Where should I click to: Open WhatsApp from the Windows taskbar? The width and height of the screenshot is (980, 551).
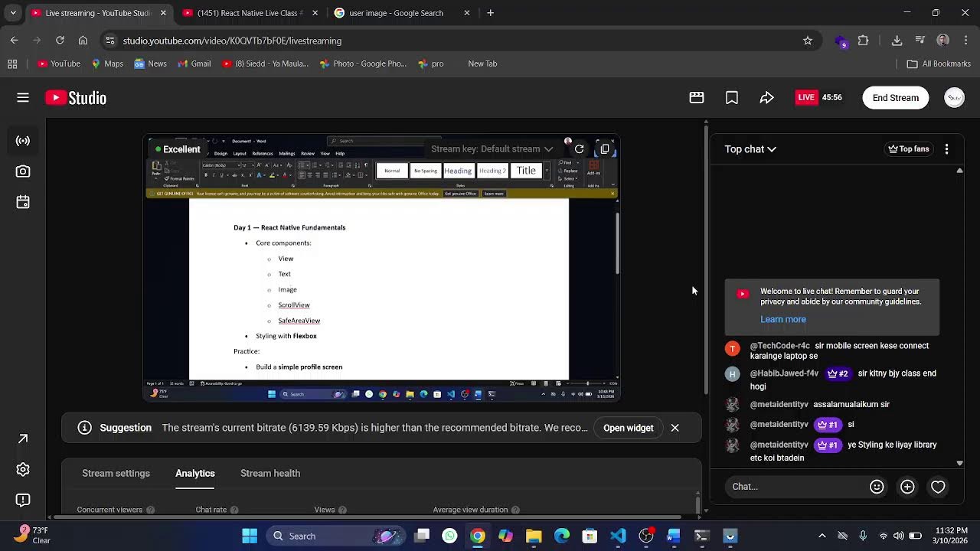coord(449,536)
